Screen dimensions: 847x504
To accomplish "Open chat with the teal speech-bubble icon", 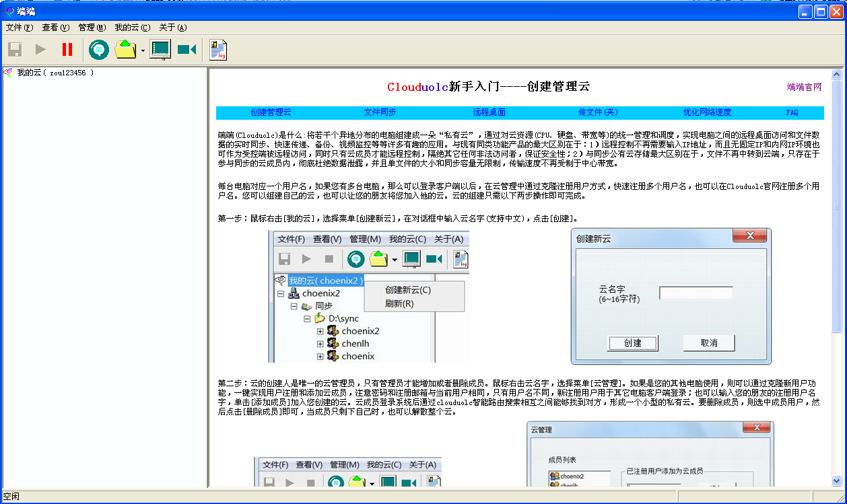I will 99,50.
